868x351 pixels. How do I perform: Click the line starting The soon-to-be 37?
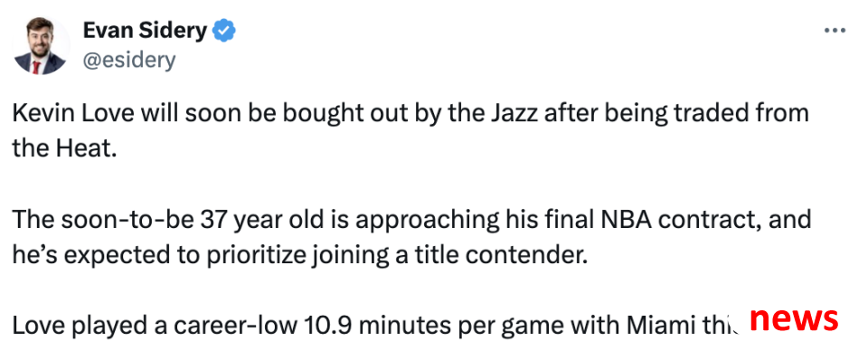[412, 221]
